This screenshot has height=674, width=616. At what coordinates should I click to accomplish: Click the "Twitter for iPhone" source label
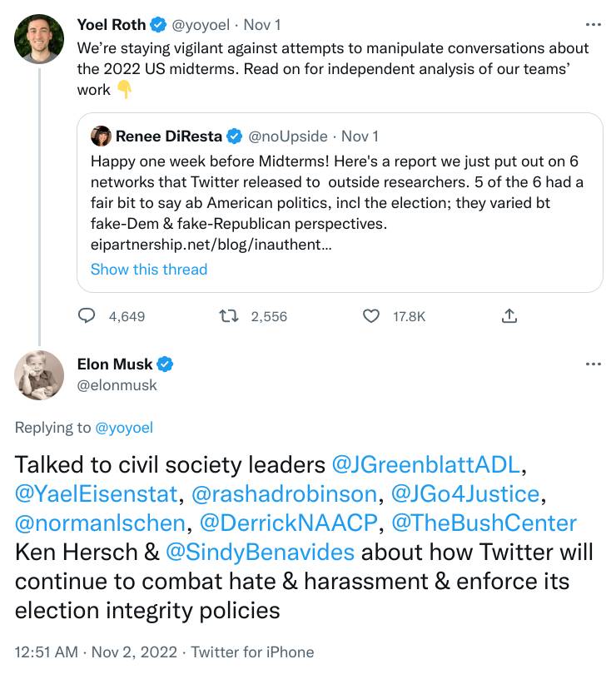(x=252, y=652)
